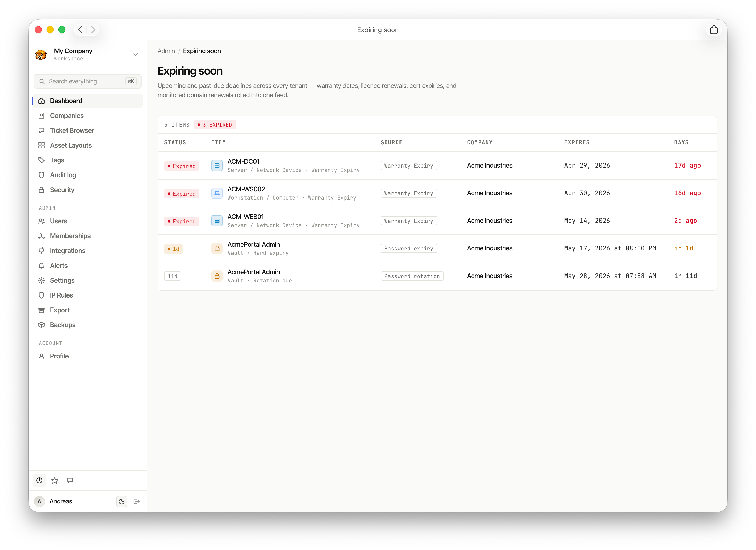Image resolution: width=756 pixels, height=550 pixels.
Task: Go back with the left chevron arrow
Action: (x=80, y=30)
